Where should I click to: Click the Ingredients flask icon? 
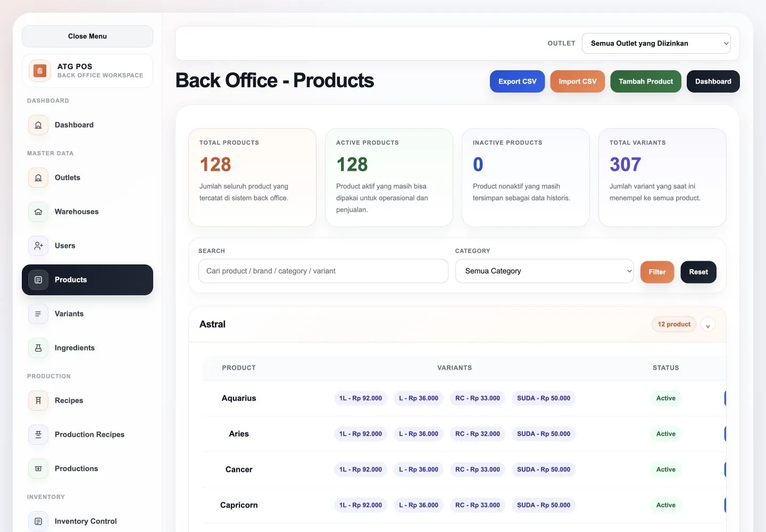click(x=38, y=348)
